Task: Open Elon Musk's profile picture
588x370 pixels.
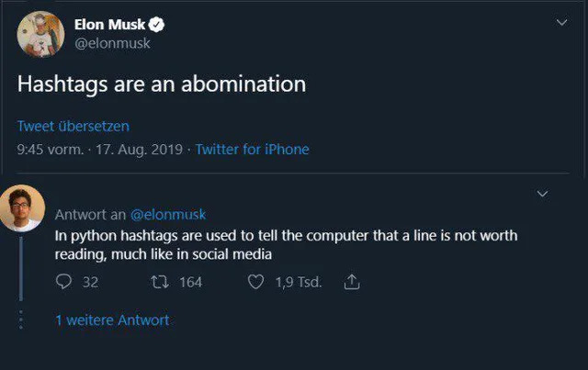Action: (x=40, y=34)
